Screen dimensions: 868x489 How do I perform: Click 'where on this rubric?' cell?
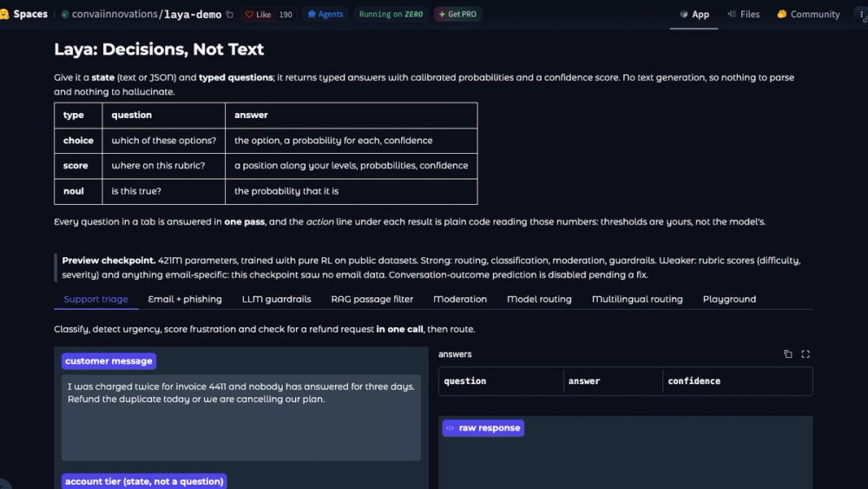(x=164, y=166)
